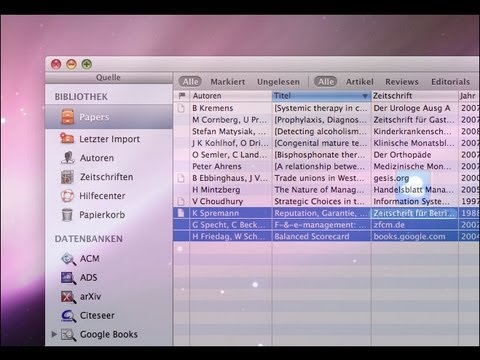Click title '[Detecting alcoholism...'
This screenshot has height=360, width=480.
point(321,131)
